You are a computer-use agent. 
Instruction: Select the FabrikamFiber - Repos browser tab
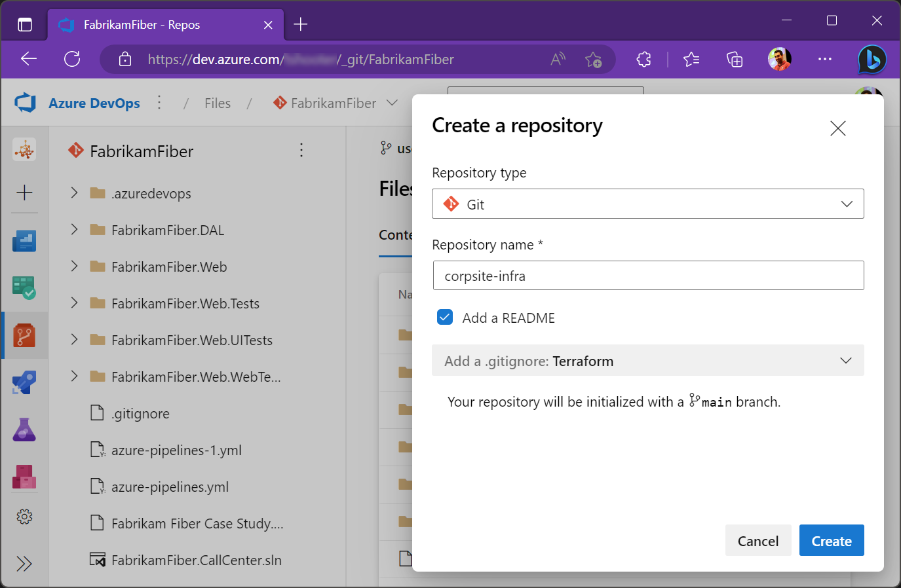tap(166, 25)
